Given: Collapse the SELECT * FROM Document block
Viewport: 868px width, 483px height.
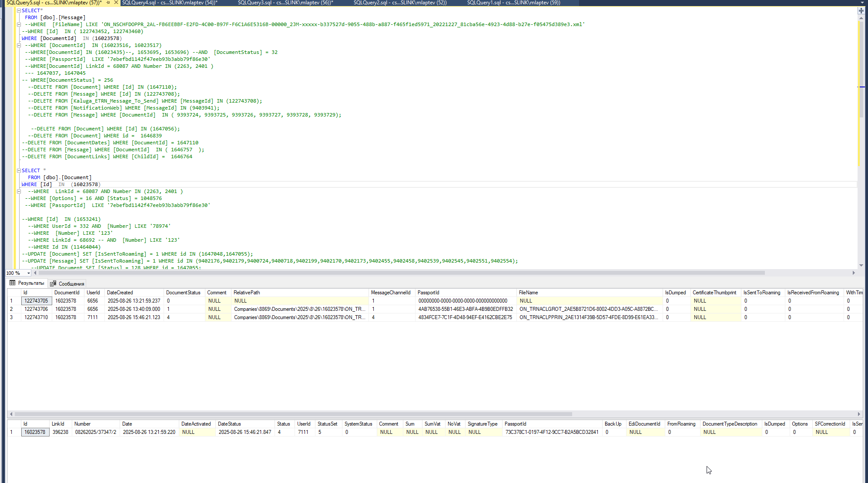Looking at the screenshot, I should (x=19, y=170).
